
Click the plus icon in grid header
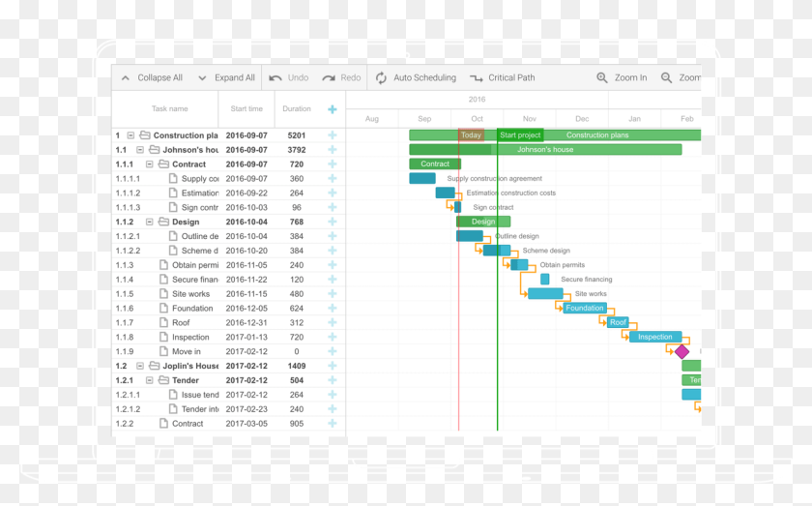(x=333, y=109)
